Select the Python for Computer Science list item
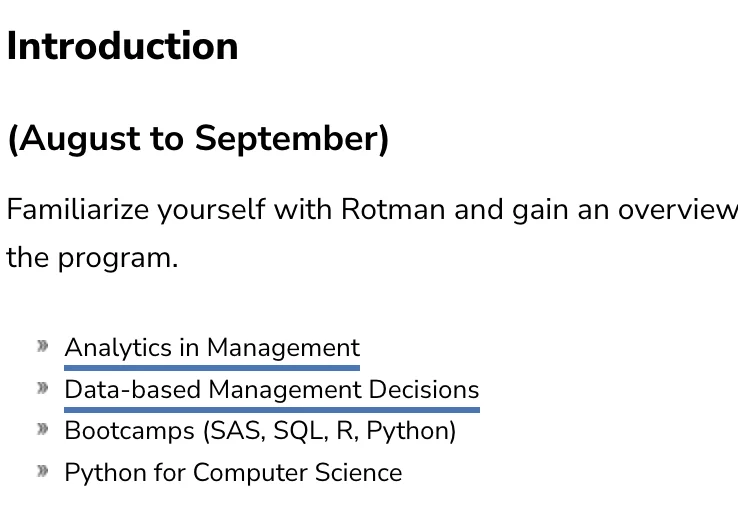 pyautogui.click(x=233, y=473)
